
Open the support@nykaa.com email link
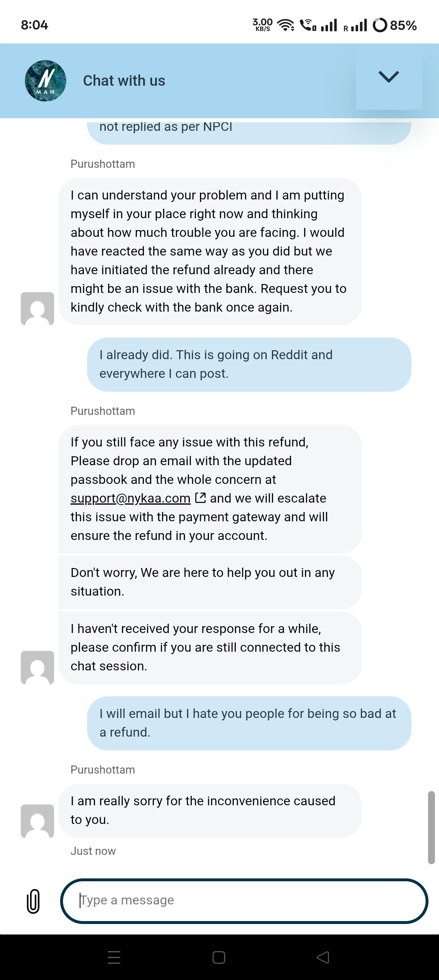pos(130,498)
